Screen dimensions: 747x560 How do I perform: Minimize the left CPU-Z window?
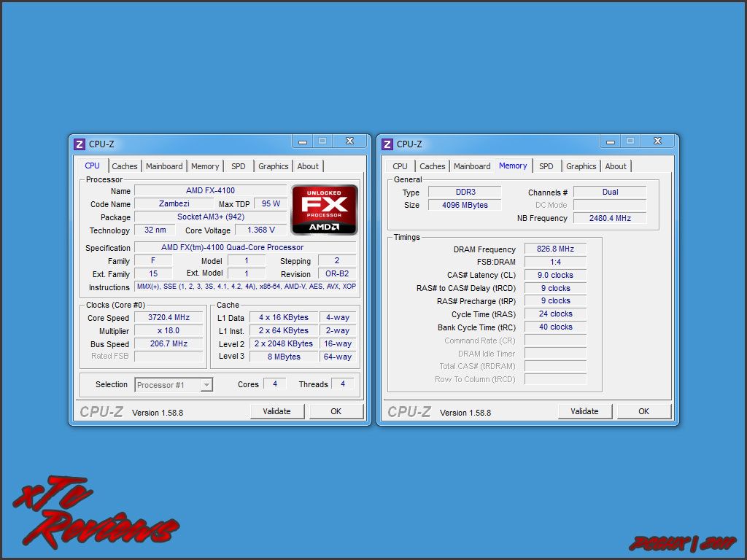coord(303,141)
